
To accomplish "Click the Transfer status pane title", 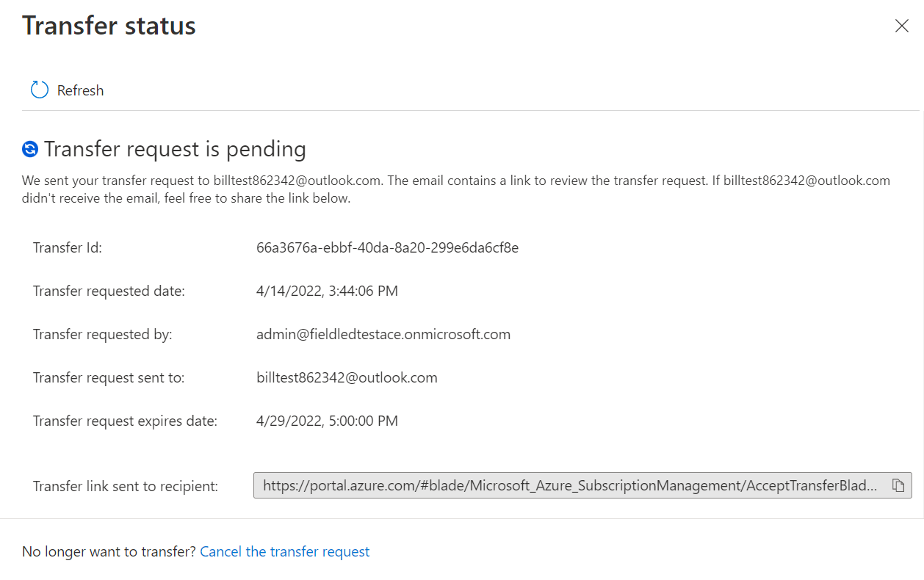I will 109,26.
